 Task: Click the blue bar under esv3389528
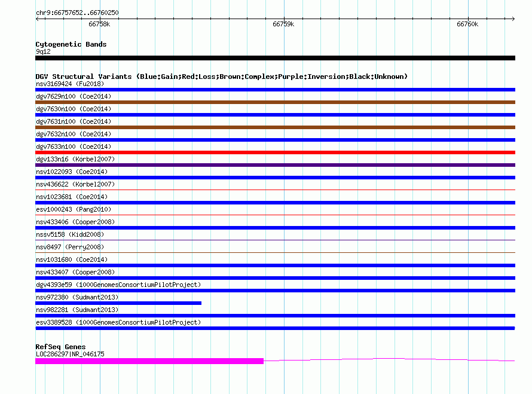[x=275, y=328]
